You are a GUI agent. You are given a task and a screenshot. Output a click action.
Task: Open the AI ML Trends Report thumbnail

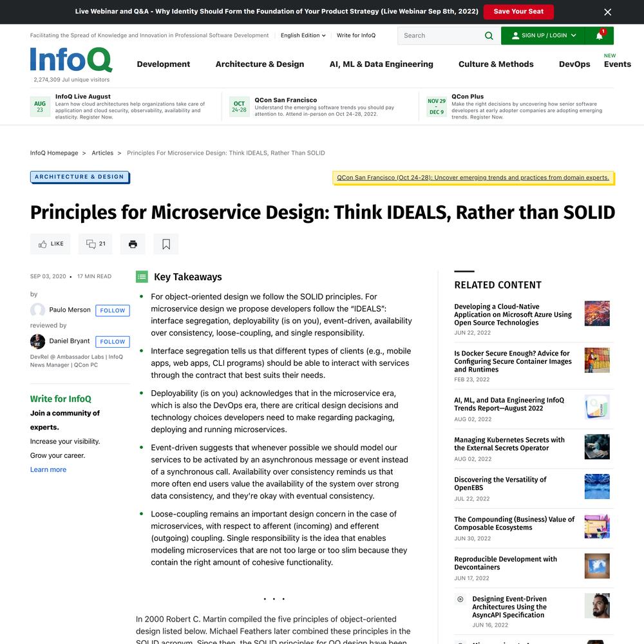point(597,407)
